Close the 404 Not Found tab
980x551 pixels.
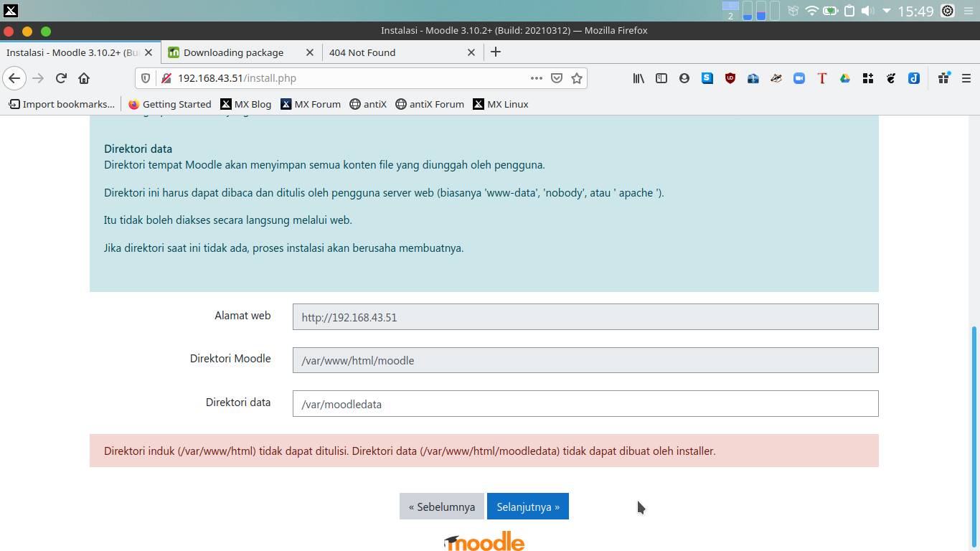coord(471,52)
